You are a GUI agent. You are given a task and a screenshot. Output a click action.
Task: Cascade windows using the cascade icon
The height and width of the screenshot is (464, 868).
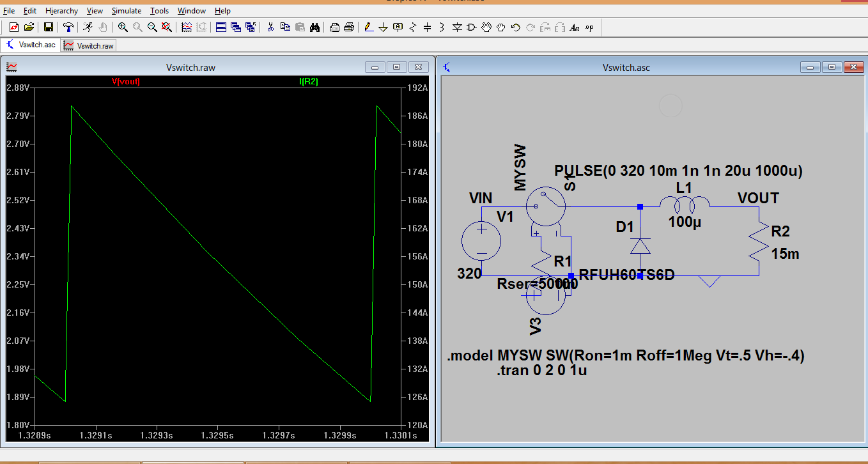click(x=235, y=27)
